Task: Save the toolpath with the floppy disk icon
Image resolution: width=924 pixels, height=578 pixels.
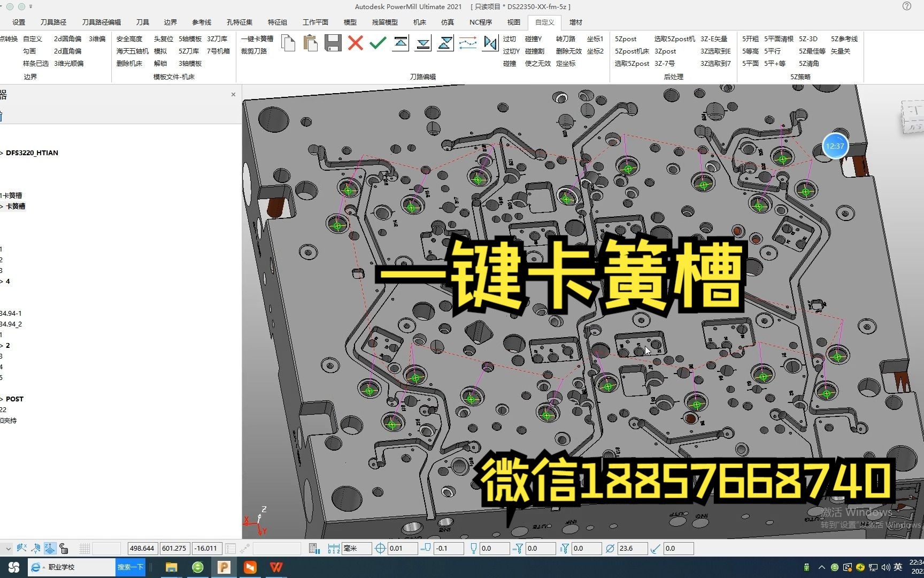Action: tap(333, 43)
